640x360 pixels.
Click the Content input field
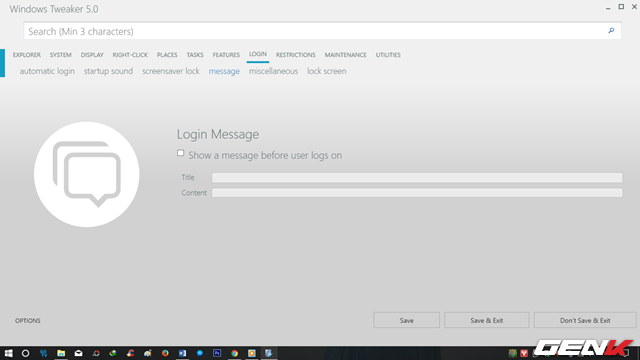[417, 193]
